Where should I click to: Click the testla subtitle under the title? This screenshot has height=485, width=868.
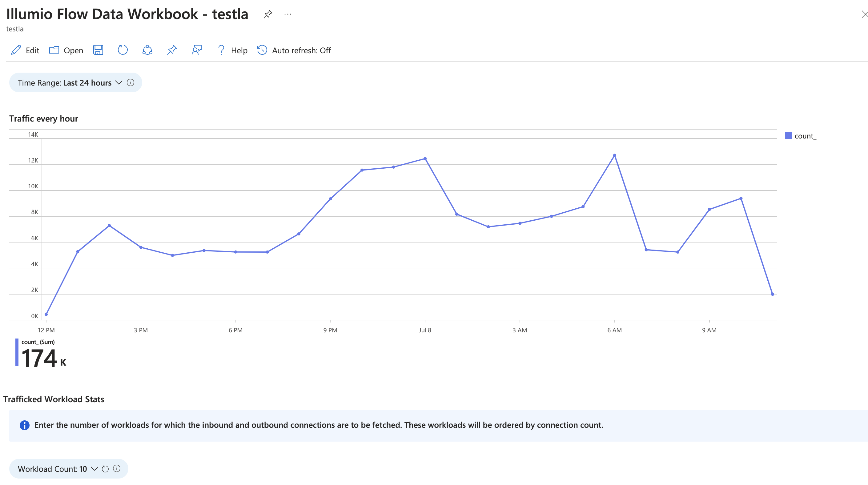pyautogui.click(x=15, y=29)
